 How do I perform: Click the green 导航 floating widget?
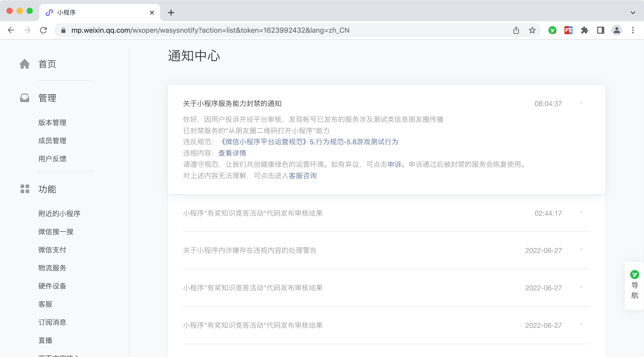point(634,285)
